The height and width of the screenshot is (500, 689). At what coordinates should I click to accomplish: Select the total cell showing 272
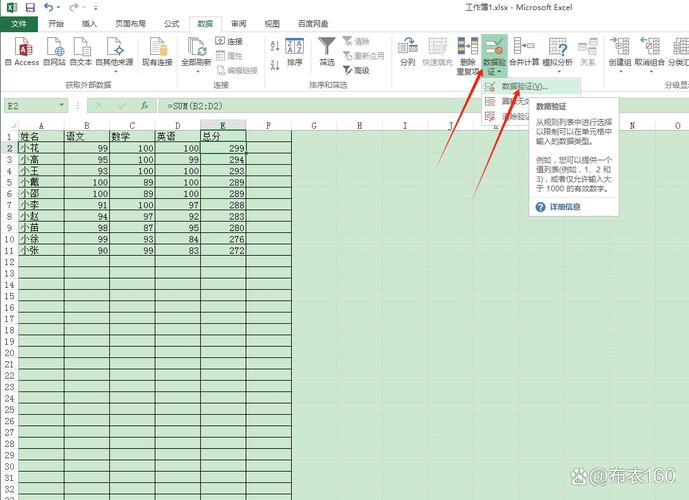[x=223, y=250]
